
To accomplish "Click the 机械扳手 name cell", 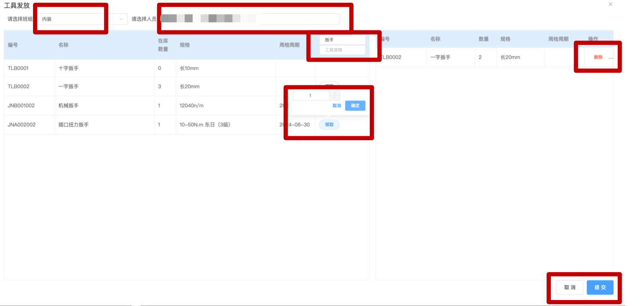I will 104,106.
